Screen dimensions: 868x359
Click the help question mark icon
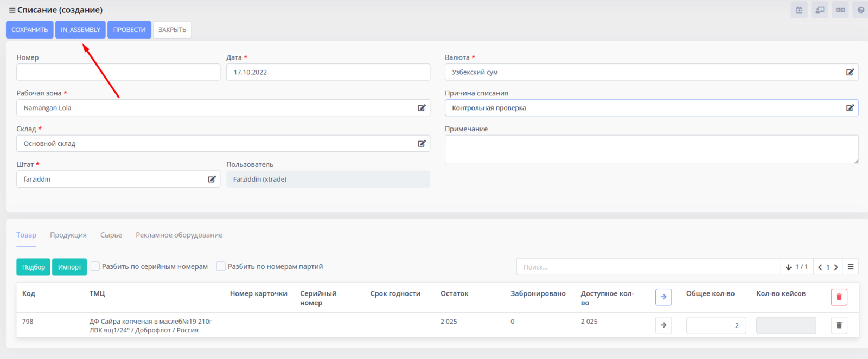[860, 10]
